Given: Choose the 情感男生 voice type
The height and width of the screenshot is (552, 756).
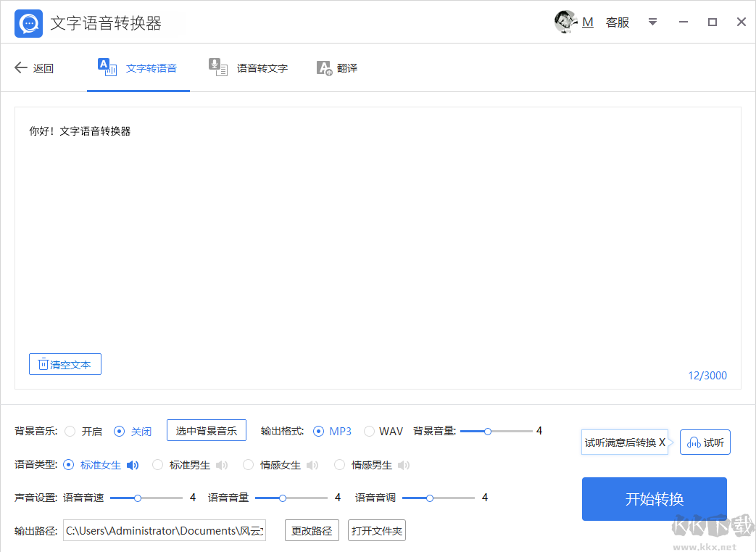Looking at the screenshot, I should tap(339, 464).
